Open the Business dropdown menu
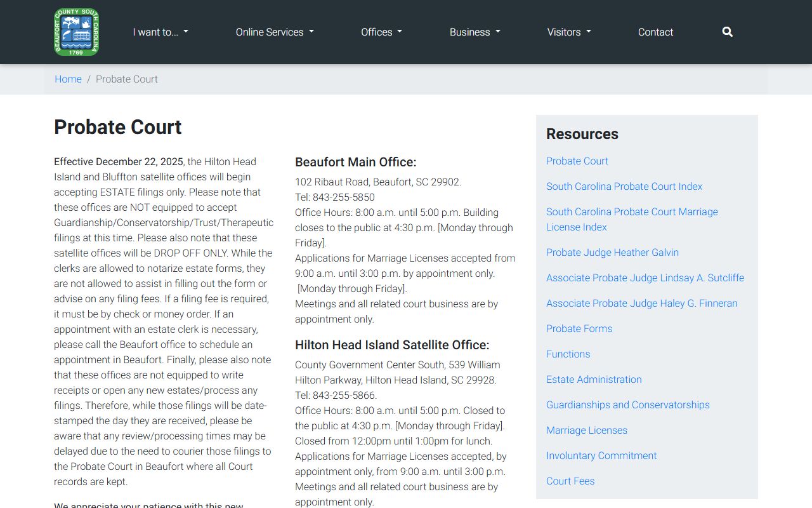 (475, 32)
